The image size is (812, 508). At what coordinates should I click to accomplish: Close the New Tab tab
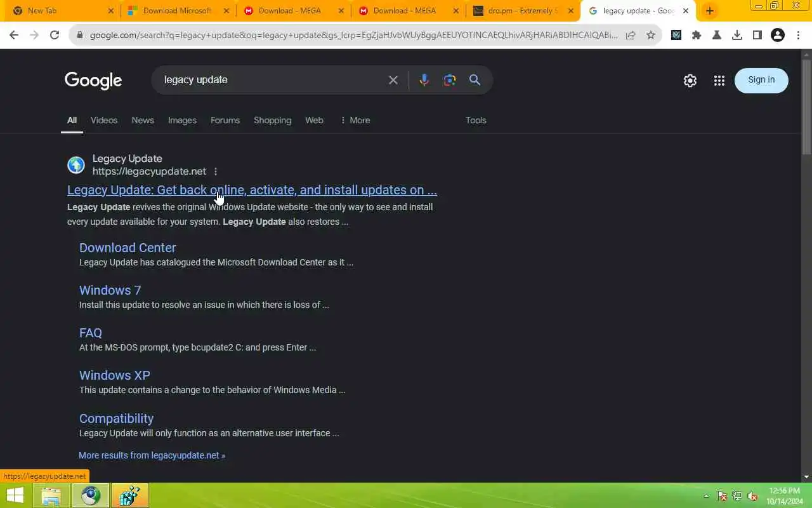click(111, 11)
